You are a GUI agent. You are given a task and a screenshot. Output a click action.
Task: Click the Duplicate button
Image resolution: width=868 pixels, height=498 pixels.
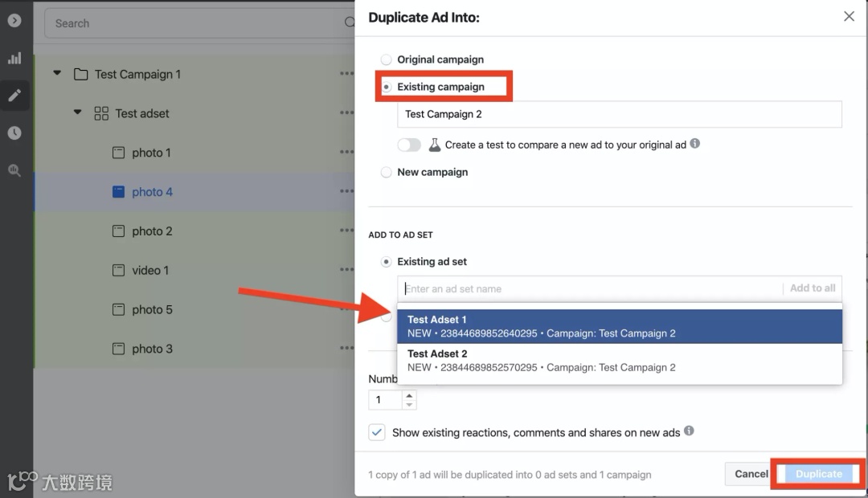819,474
